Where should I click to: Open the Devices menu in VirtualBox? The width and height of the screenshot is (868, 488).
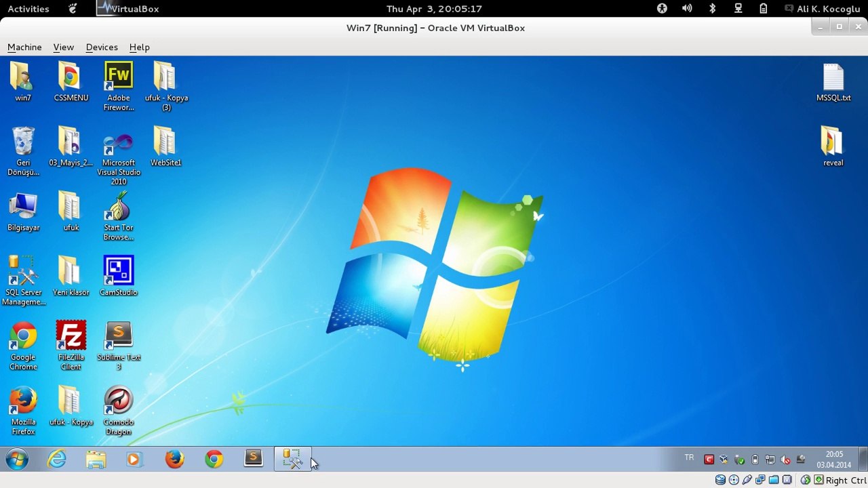pos(102,47)
